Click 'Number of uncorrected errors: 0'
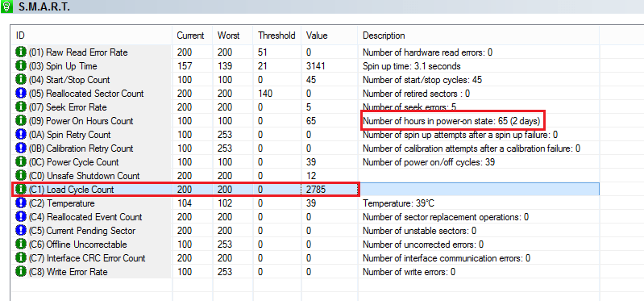The width and height of the screenshot is (644, 301). click(423, 245)
